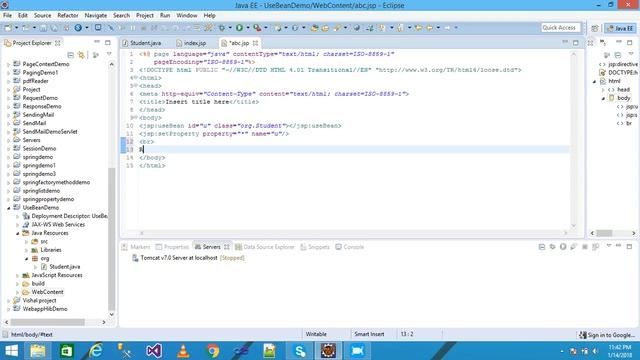Open the File menu
The height and width of the screenshot is (360, 640).
point(7,16)
